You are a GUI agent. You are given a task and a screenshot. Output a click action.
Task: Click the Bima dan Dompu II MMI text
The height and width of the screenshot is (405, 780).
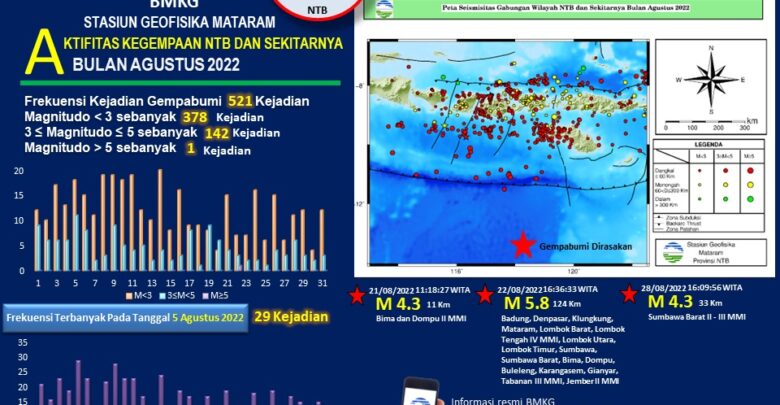tap(421, 318)
